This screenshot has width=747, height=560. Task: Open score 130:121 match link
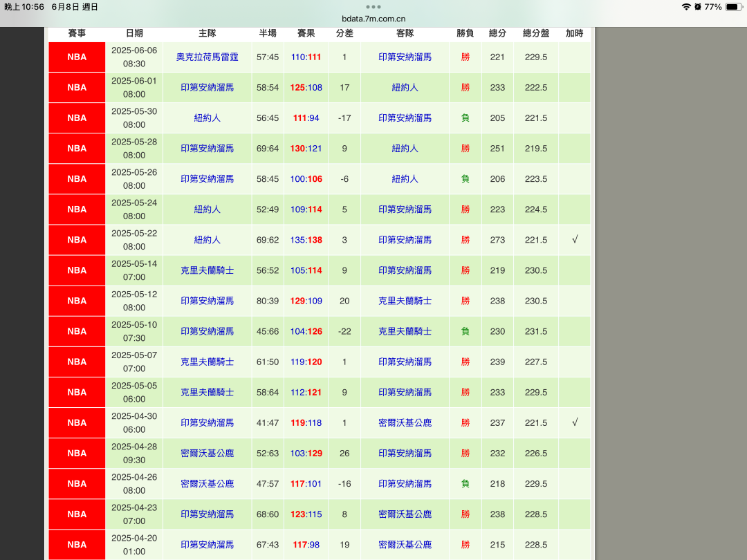click(x=306, y=149)
